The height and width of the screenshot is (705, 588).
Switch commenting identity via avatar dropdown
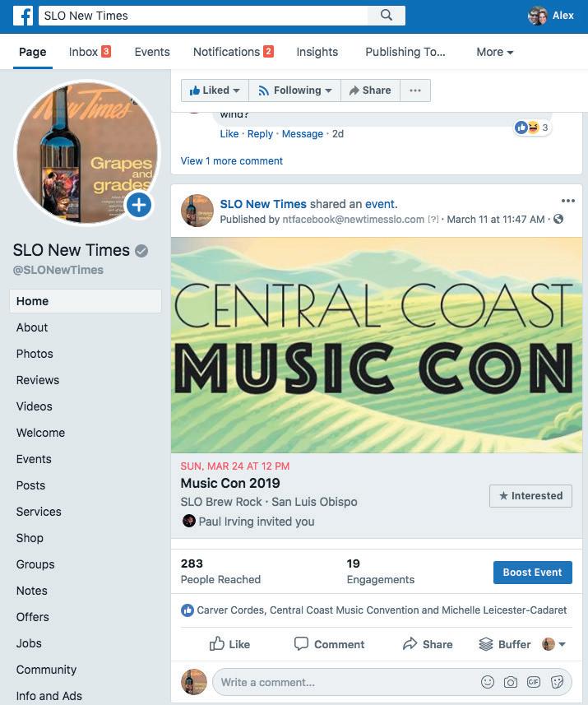[553, 644]
